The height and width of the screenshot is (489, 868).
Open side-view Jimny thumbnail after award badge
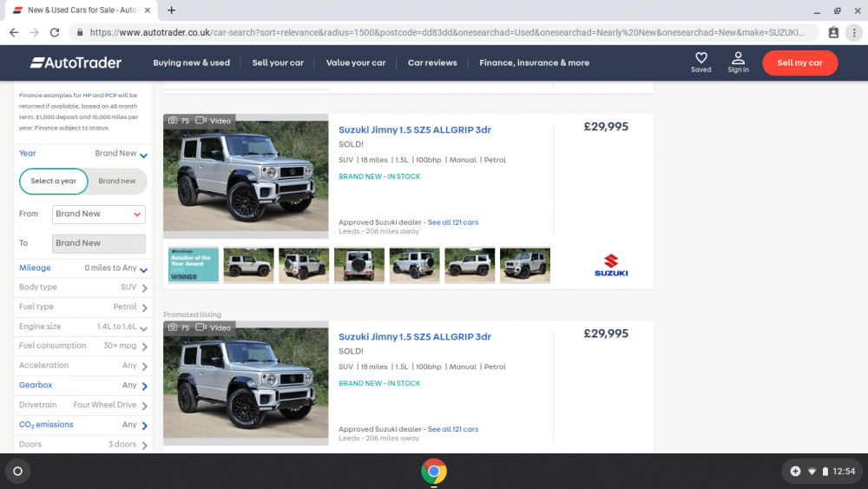[x=248, y=265]
